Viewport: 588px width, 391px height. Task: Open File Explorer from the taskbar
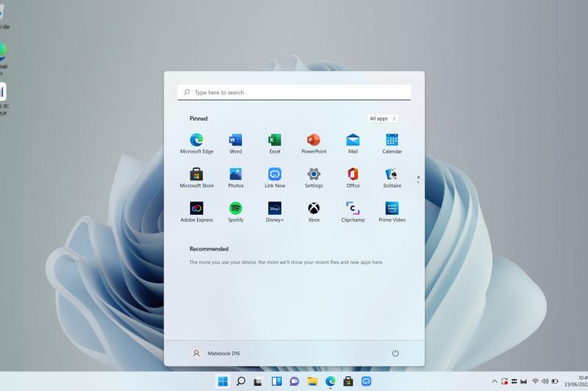[312, 381]
